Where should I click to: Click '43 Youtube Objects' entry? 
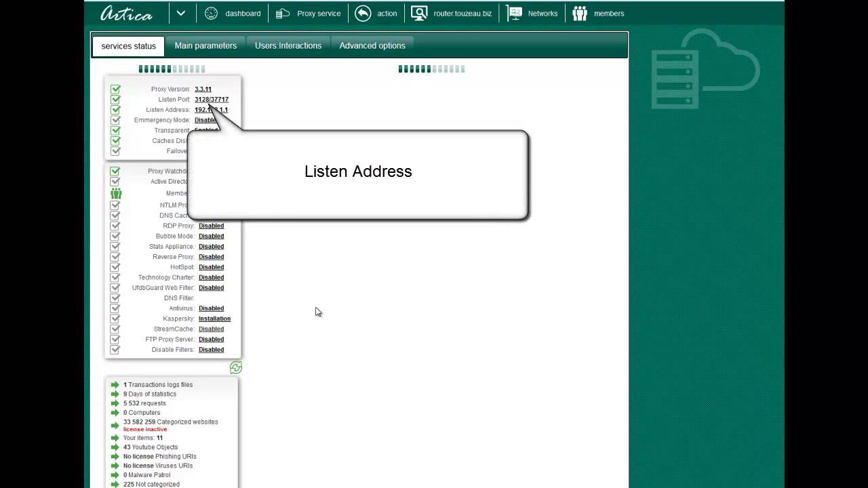[151, 447]
